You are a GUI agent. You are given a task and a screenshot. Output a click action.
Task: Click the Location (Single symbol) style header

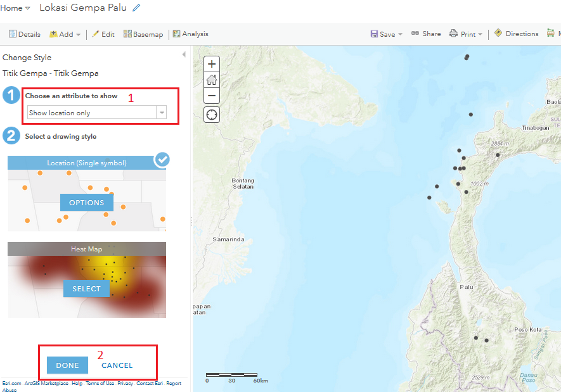tap(87, 163)
